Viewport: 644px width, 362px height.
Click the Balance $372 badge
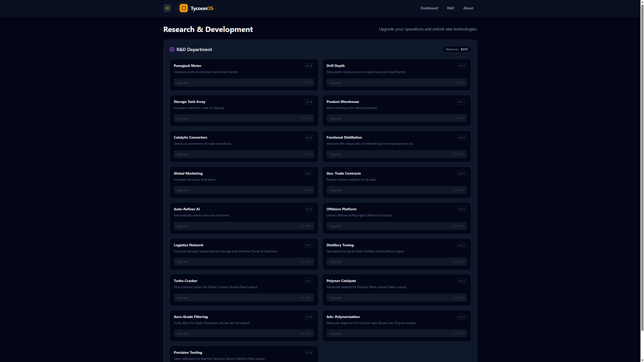[x=457, y=49]
